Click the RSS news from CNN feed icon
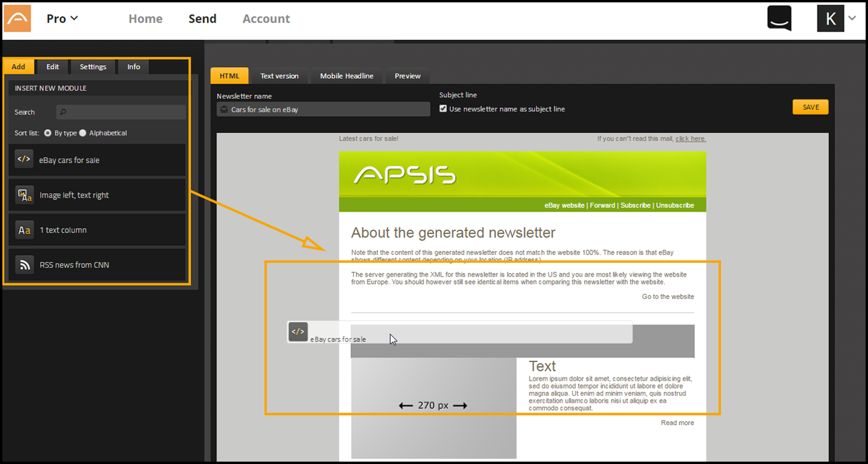This screenshot has height=464, width=868. (24, 265)
